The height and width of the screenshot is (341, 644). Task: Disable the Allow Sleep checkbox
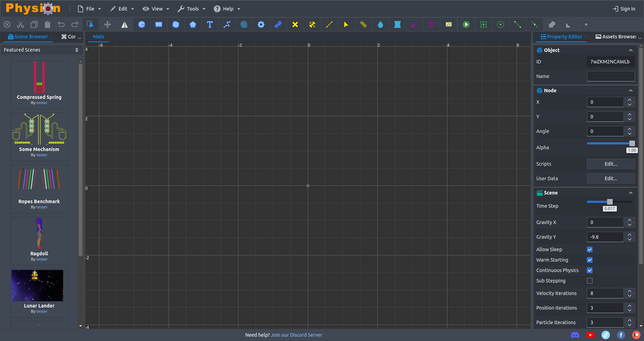(x=590, y=249)
